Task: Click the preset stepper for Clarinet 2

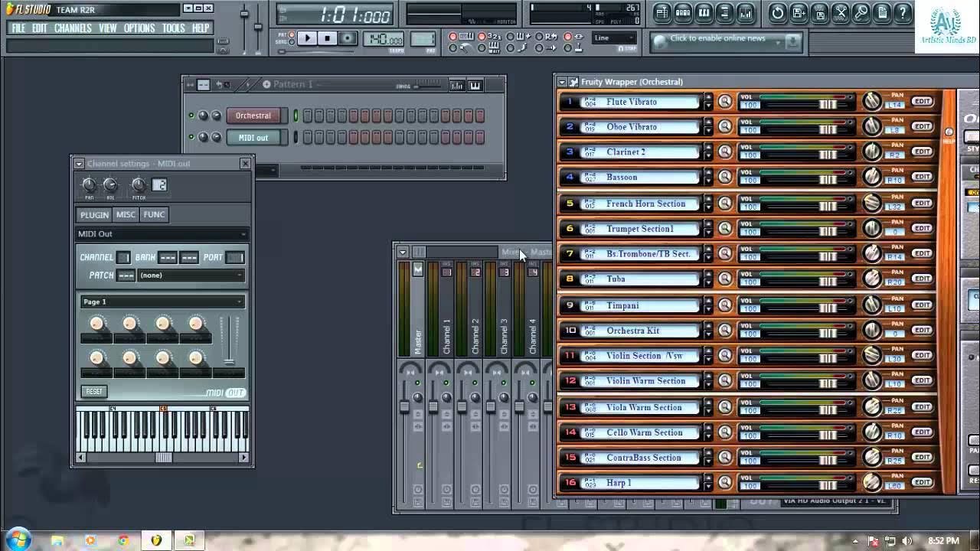Action: [708, 152]
